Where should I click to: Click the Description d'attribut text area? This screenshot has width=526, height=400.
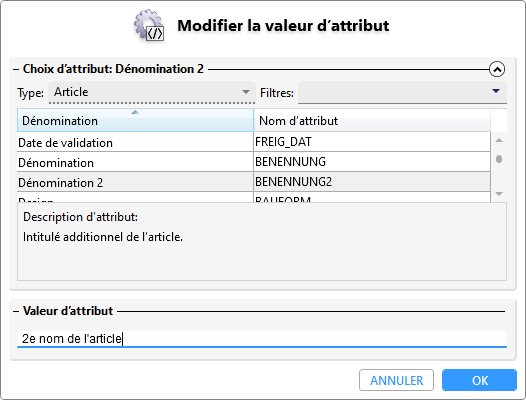click(x=262, y=242)
